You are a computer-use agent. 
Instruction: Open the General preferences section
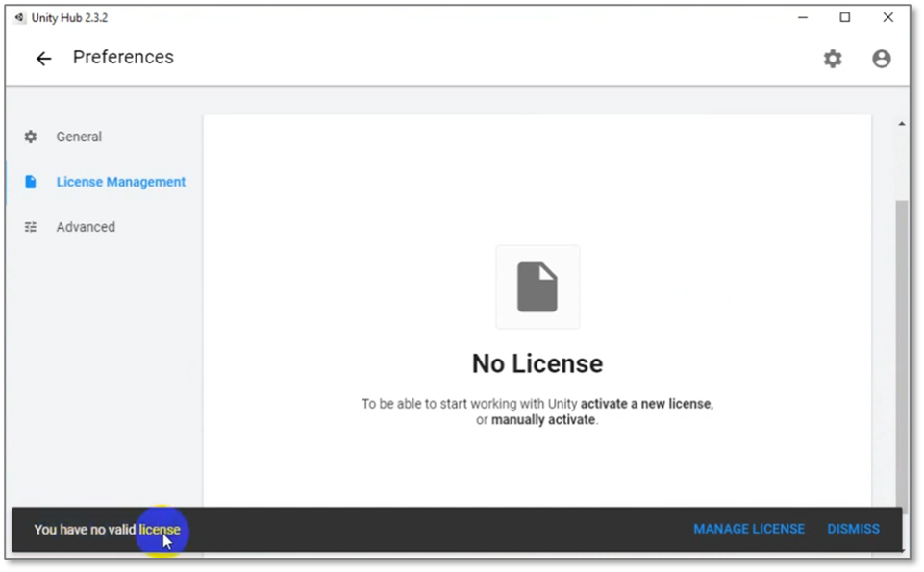pos(79,137)
